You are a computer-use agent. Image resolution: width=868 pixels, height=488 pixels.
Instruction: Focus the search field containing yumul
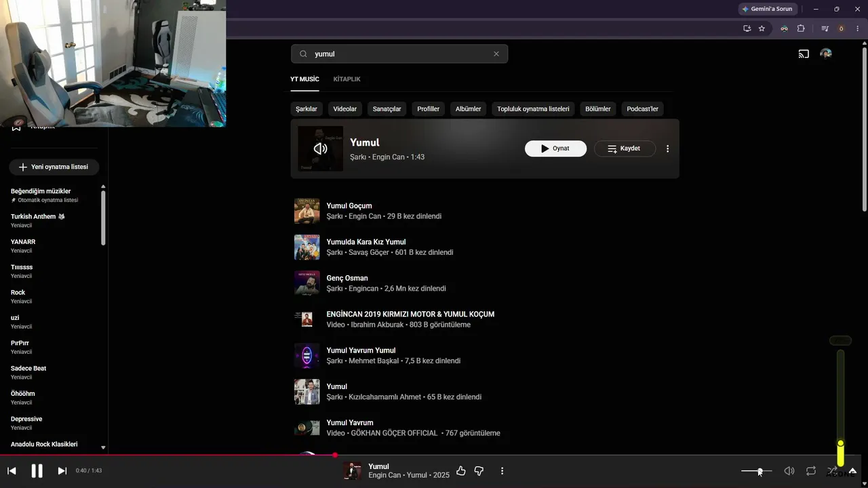(x=399, y=54)
